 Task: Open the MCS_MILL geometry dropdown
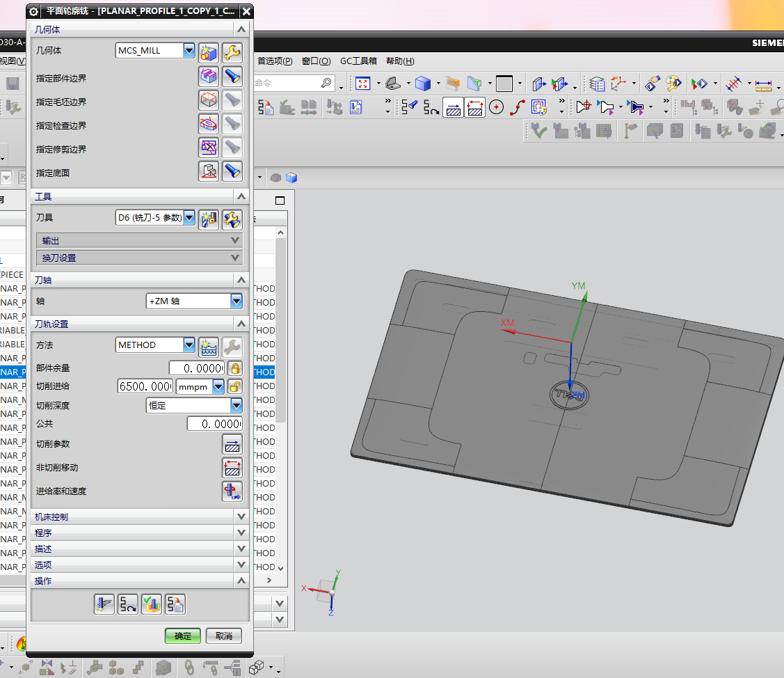point(189,51)
